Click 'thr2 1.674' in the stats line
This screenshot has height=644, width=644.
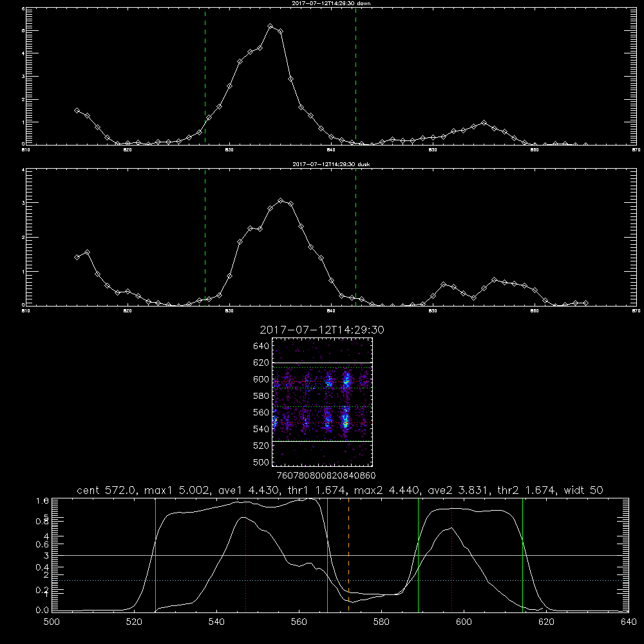[526, 490]
